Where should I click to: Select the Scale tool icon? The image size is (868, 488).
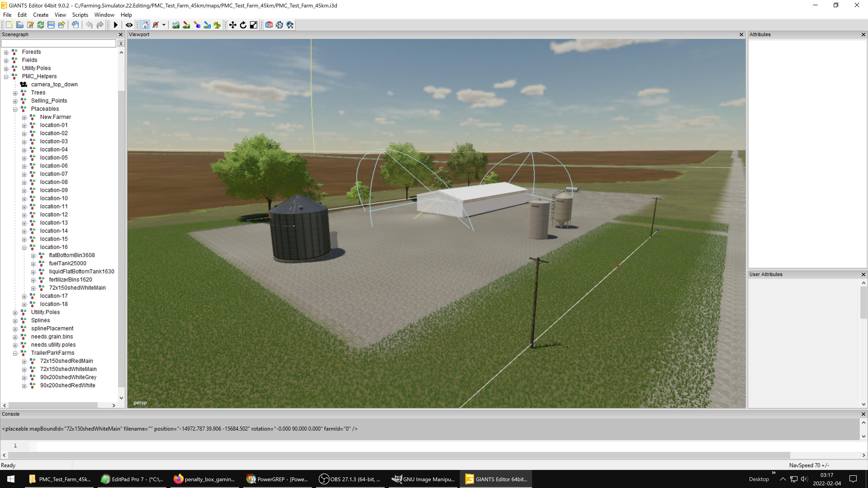(x=254, y=25)
